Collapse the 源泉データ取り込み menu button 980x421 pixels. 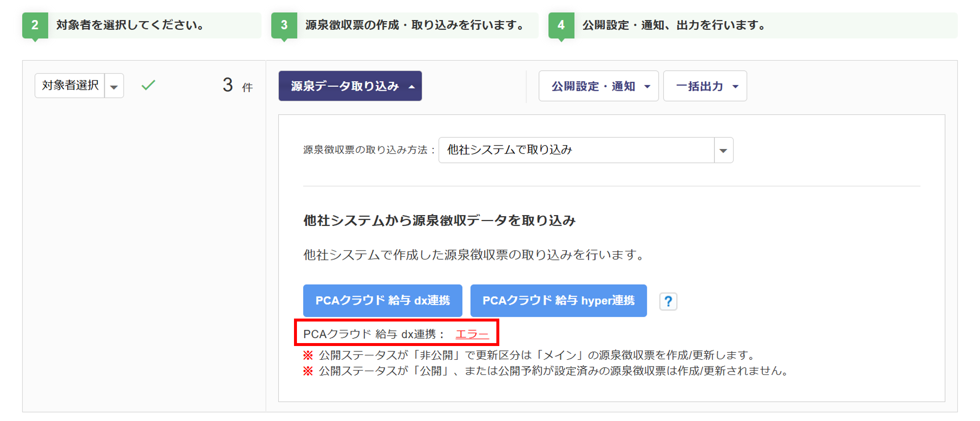350,86
